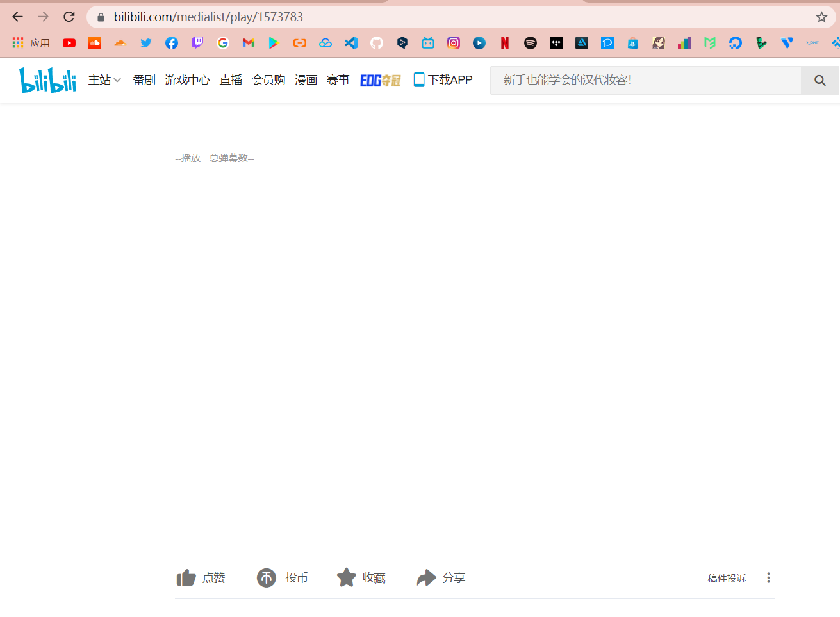The height and width of the screenshot is (617, 840).
Task: Click the search magnifier button
Action: [x=820, y=80]
